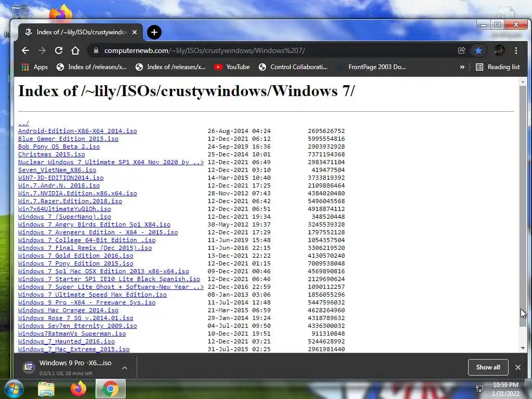Click the scrollbar down arrow

(523, 348)
